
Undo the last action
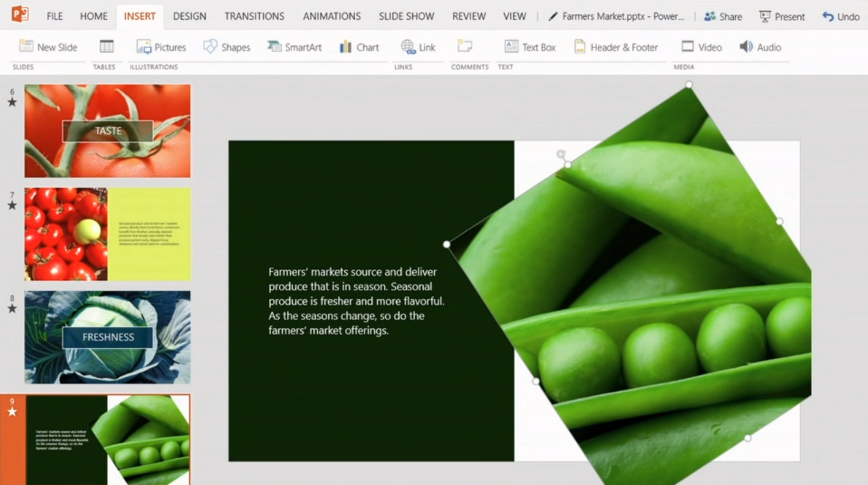click(841, 16)
